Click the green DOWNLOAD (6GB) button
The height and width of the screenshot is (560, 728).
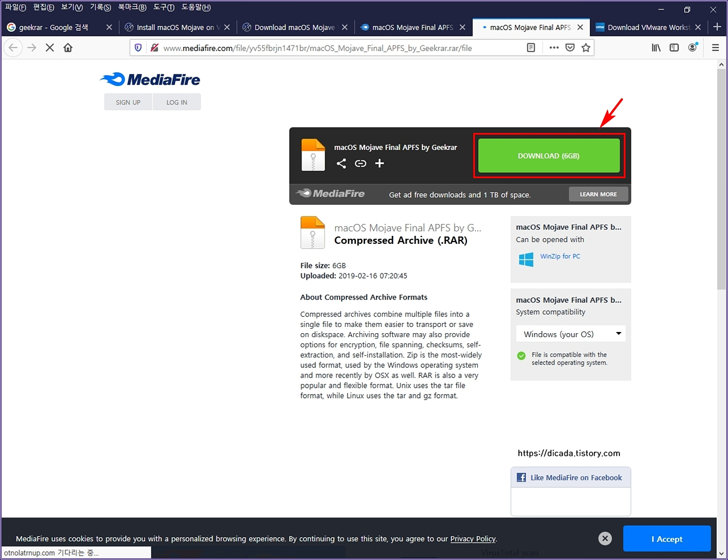tap(548, 156)
